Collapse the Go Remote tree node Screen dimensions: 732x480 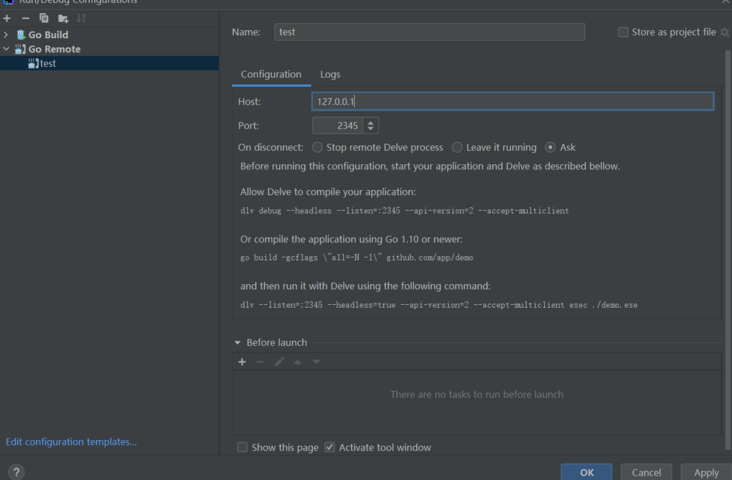pos(6,49)
